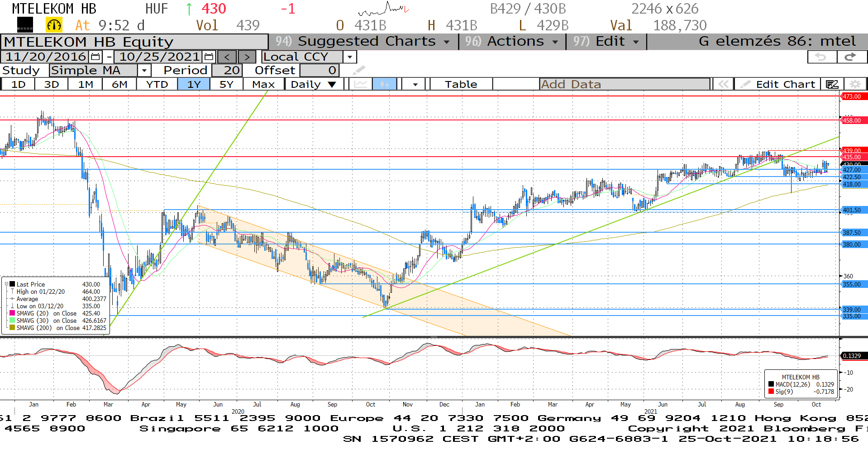
Task: Click the SMAVG (30) green color swatch
Action: click(12, 320)
